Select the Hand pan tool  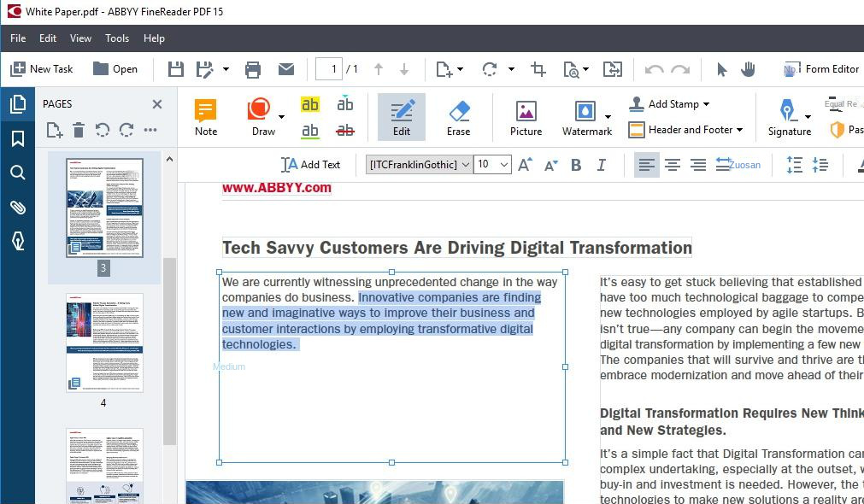coord(748,69)
